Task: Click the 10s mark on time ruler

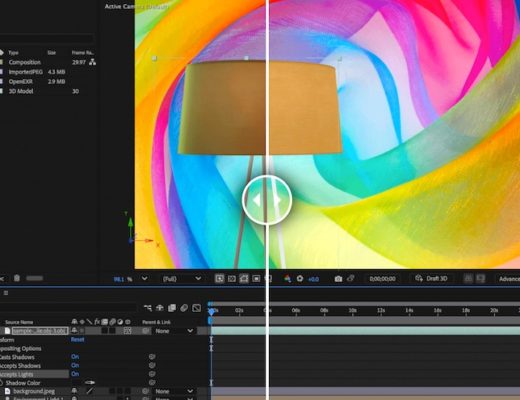Action: coord(352,310)
